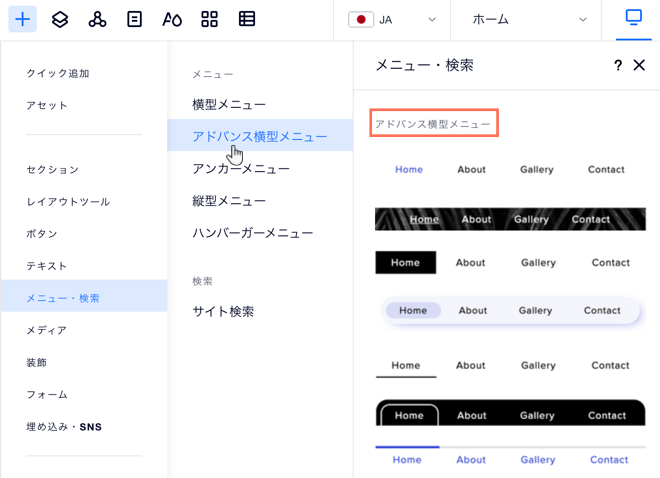Select 横型メニュー subcategory

[229, 104]
